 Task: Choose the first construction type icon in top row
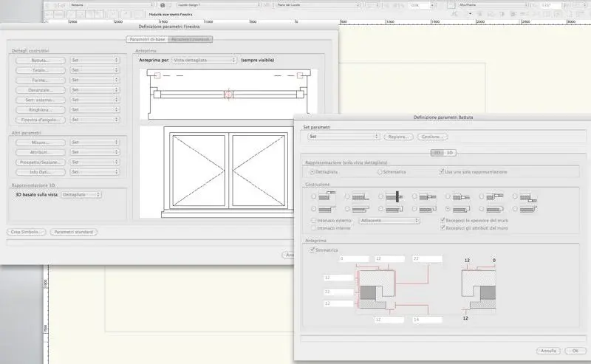[325, 196]
